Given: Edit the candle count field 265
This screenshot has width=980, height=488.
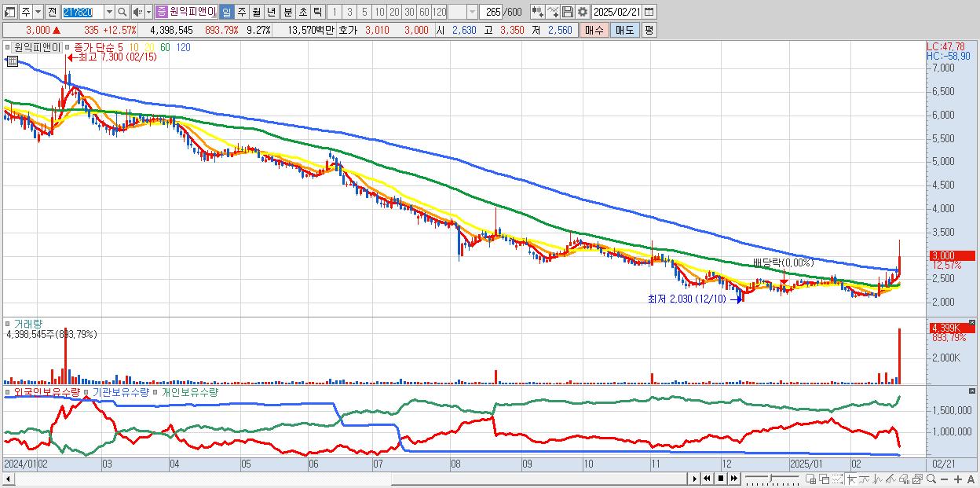Looking at the screenshot, I should tap(492, 12).
